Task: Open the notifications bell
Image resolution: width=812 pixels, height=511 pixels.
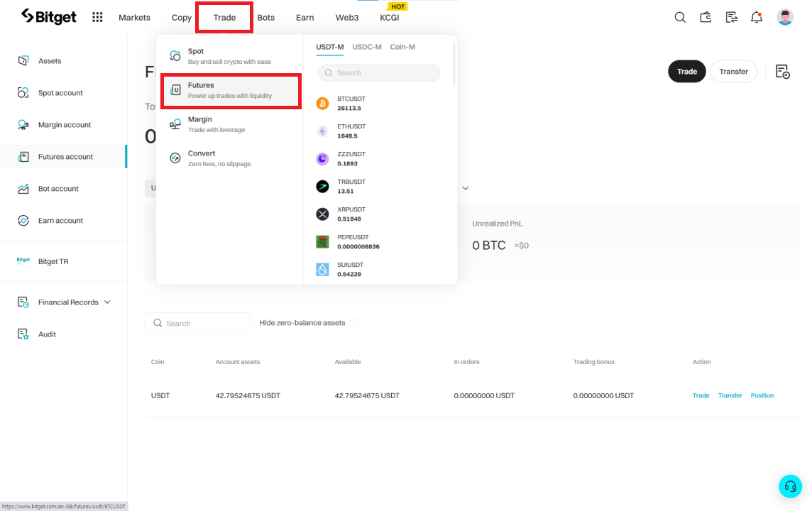Action: 757,17
